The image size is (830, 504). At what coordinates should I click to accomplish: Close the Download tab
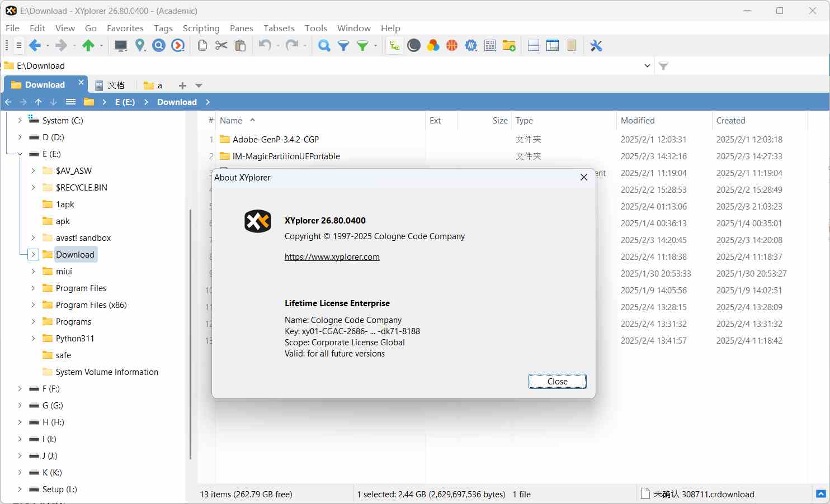81,82
